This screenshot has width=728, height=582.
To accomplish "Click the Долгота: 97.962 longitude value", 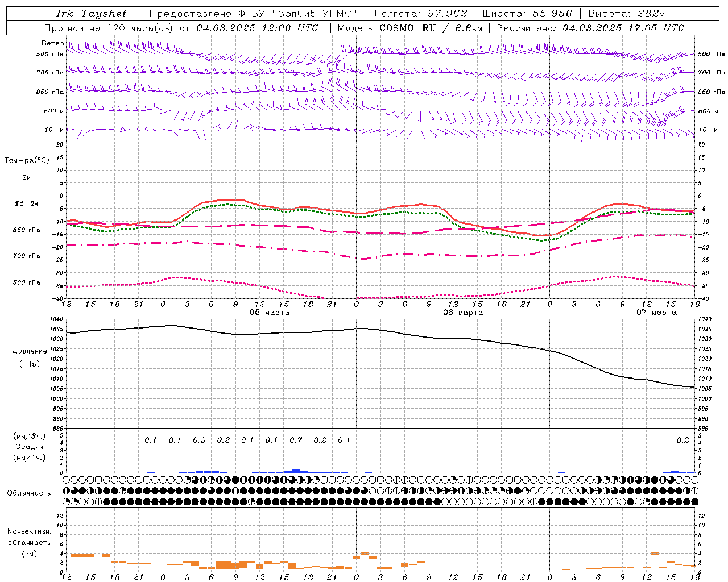I will point(420,14).
